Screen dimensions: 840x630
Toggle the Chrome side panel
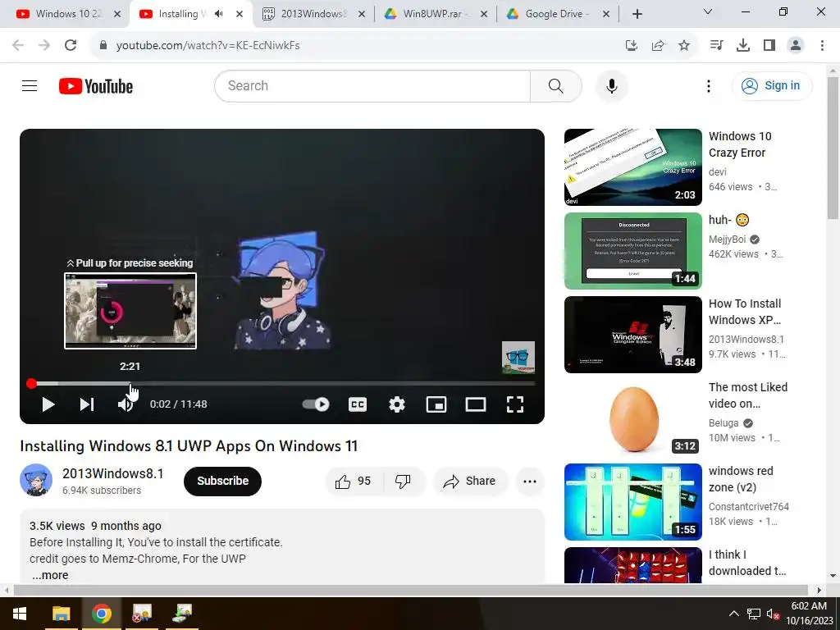click(x=769, y=46)
